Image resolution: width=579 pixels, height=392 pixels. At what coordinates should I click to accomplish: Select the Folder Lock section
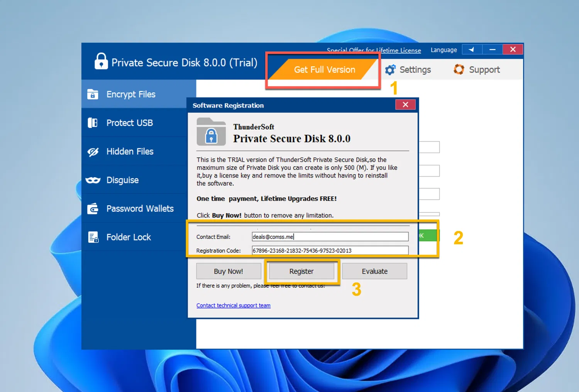click(134, 237)
